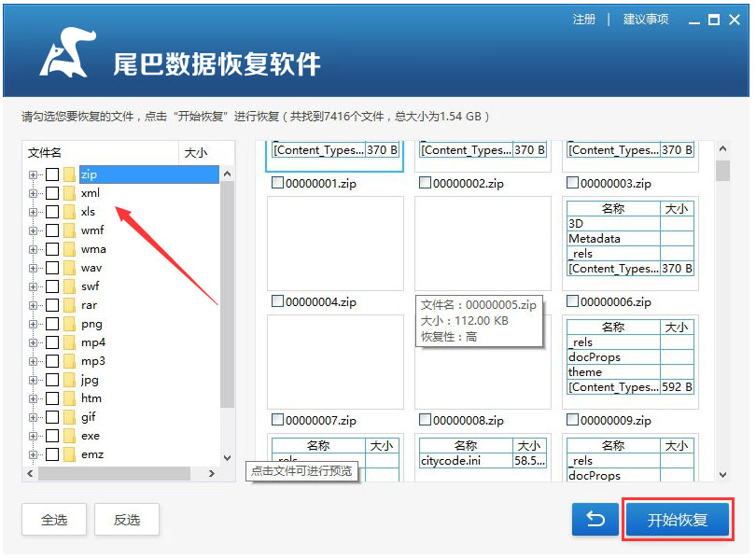756x558 pixels.
Task: Click the 全选 select all button
Action: coord(54,520)
